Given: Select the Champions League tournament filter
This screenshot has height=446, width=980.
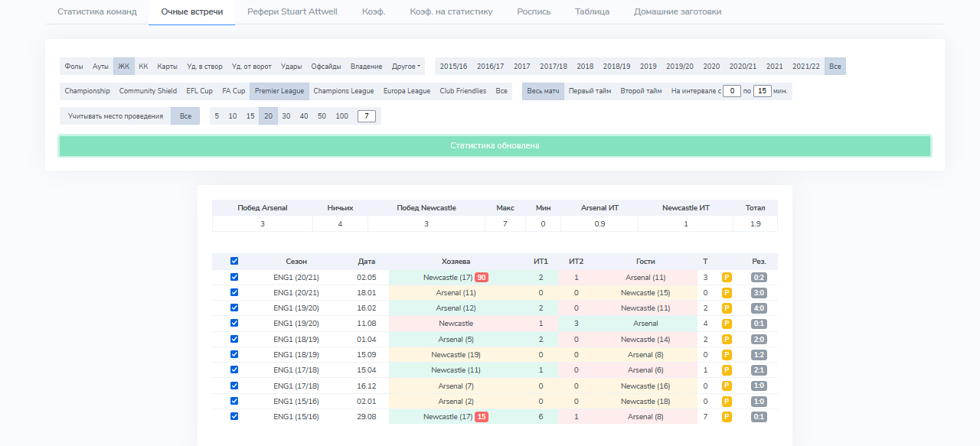Looking at the screenshot, I should point(343,91).
